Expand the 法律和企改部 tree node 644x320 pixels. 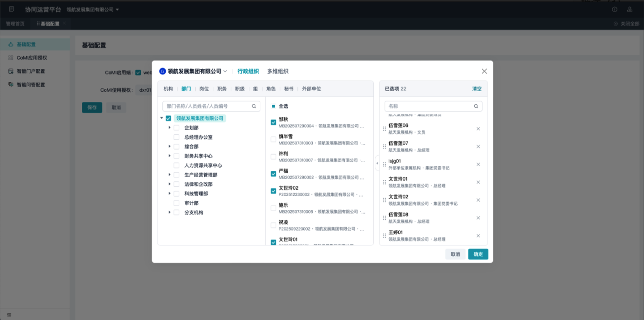[x=170, y=184]
